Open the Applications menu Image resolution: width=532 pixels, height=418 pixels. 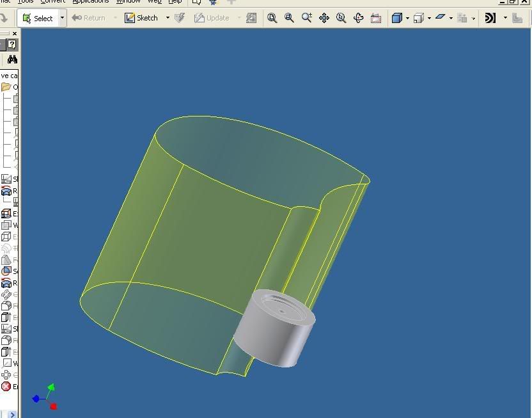pyautogui.click(x=91, y=2)
